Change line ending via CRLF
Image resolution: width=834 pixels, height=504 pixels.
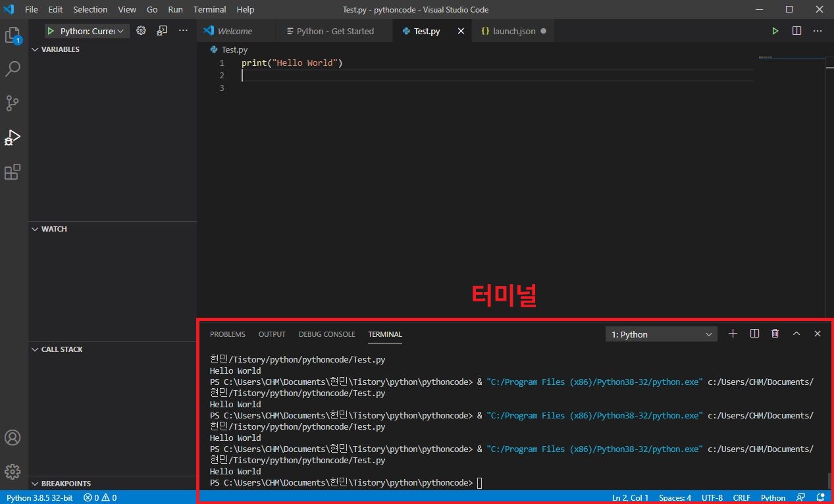(741, 497)
